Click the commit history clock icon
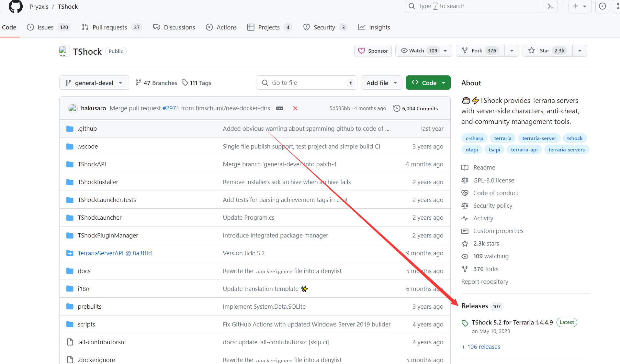The width and height of the screenshot is (620, 364). tap(397, 108)
